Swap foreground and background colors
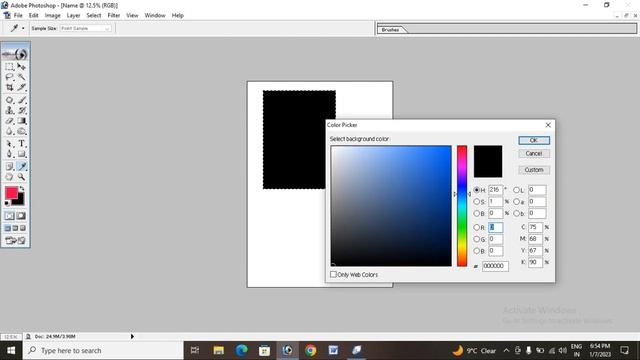The image size is (640, 360). point(22,189)
